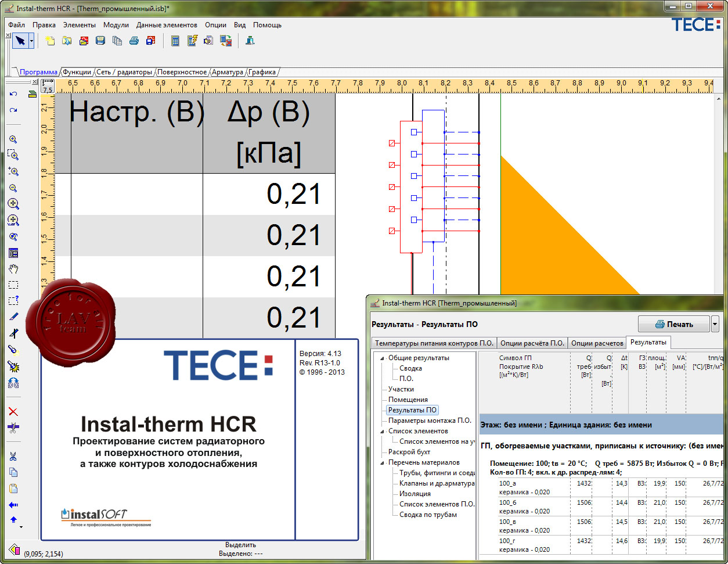Select Сводка по трубам tree item
This screenshot has height=564, width=728.
click(x=428, y=515)
